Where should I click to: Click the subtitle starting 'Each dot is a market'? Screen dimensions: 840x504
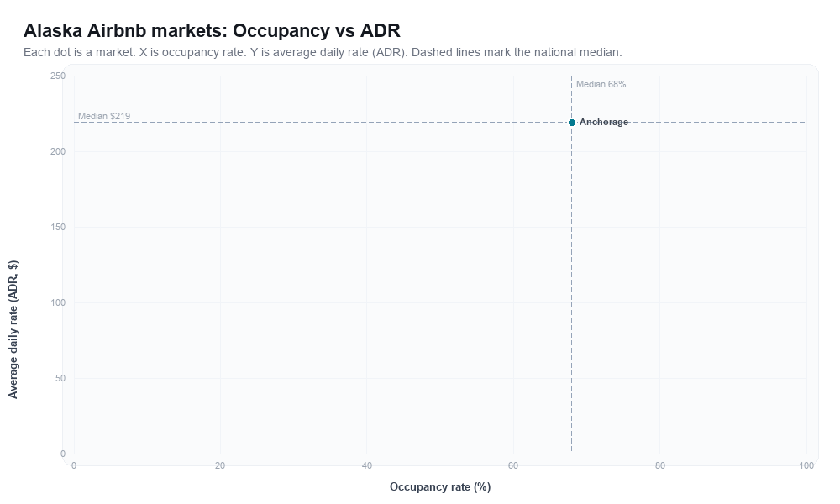(x=323, y=52)
